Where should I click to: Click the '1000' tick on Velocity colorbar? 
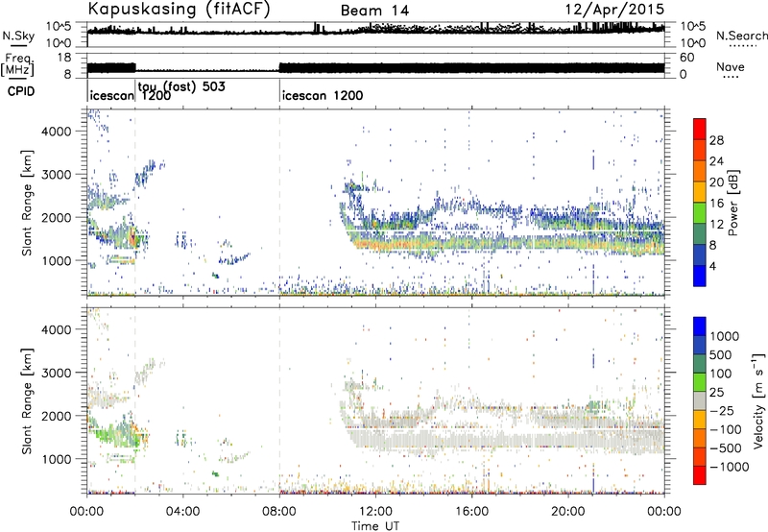(724, 336)
